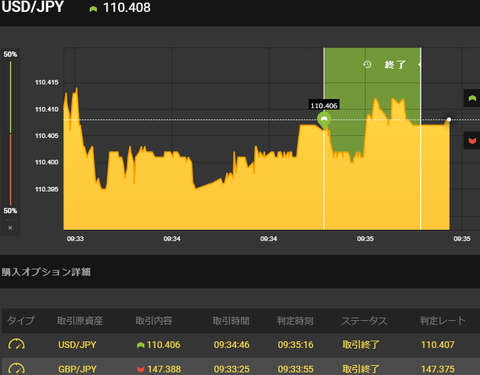Click the USD/JPY pair title at top
The width and height of the screenshot is (480, 375).
(x=32, y=7)
